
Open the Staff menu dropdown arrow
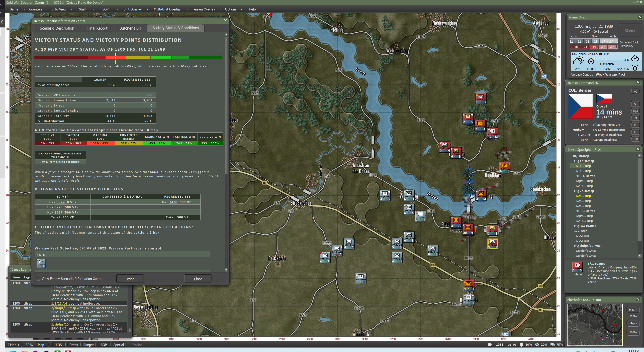[x=93, y=9]
